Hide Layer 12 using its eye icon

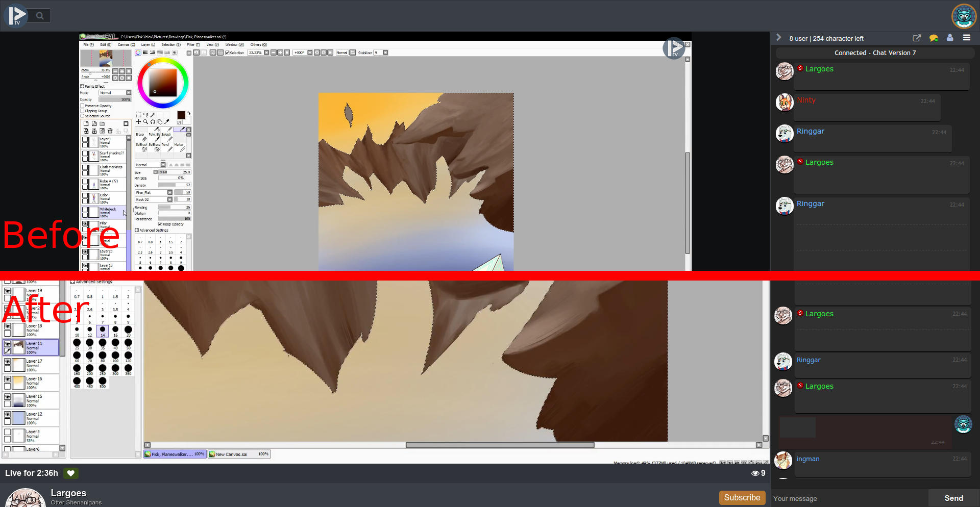[7, 414]
